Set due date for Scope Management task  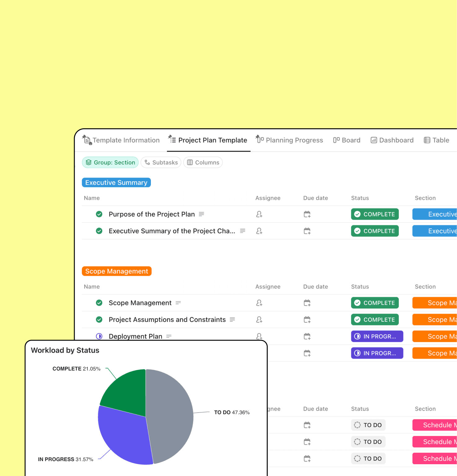pyautogui.click(x=307, y=303)
